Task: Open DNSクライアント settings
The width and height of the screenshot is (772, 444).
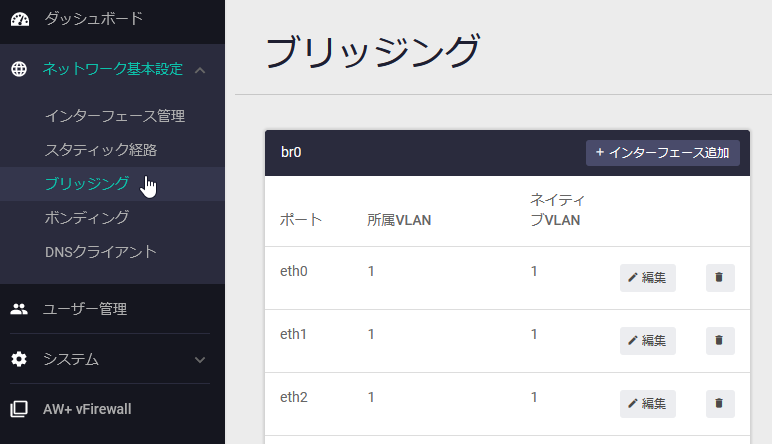Action: click(100, 252)
